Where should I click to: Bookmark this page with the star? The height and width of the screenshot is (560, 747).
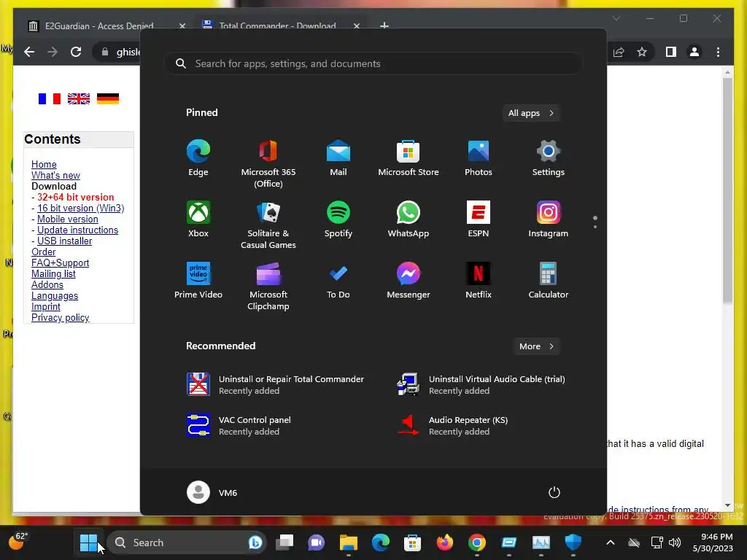(x=642, y=52)
